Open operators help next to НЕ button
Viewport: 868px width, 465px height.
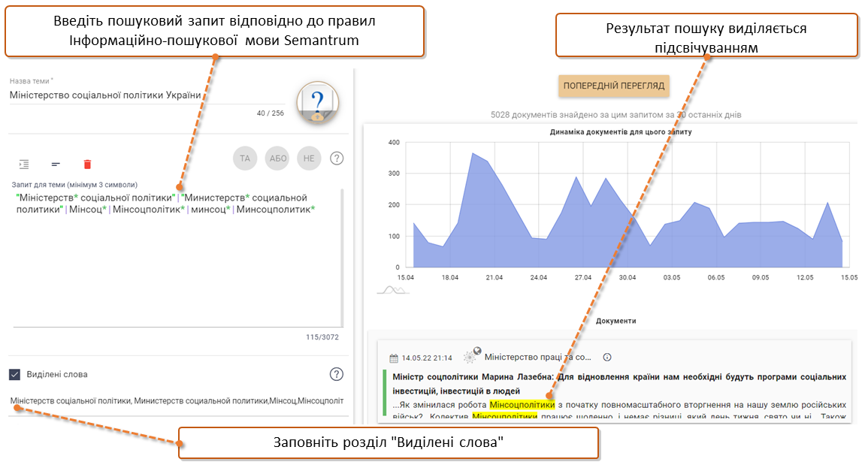[337, 159]
